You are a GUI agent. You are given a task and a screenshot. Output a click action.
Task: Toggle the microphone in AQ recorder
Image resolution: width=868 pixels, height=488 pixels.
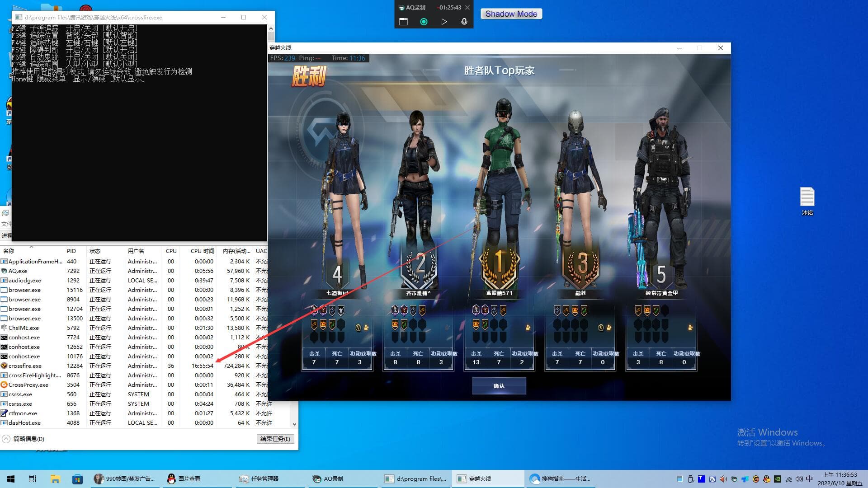pyautogui.click(x=464, y=21)
